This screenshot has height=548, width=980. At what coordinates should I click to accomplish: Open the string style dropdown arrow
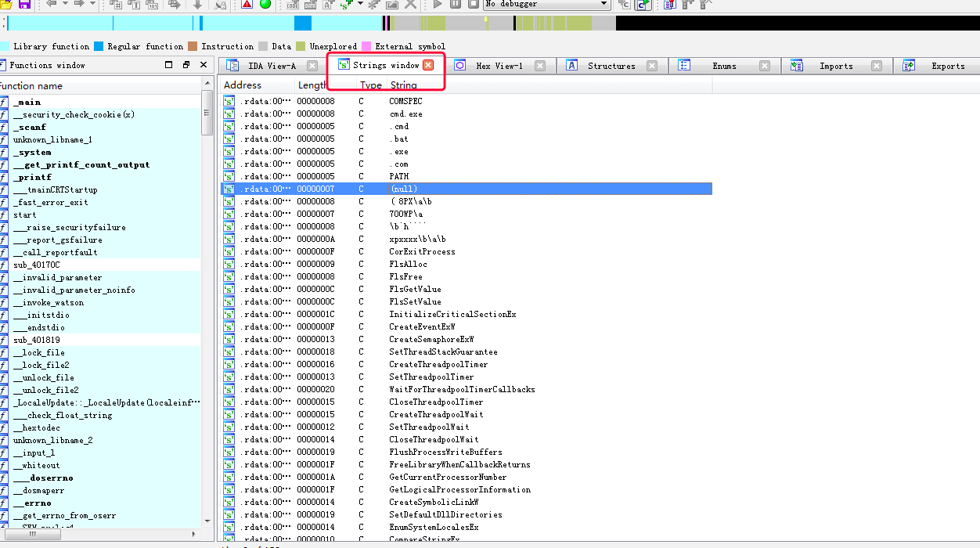pyautogui.click(x=360, y=4)
